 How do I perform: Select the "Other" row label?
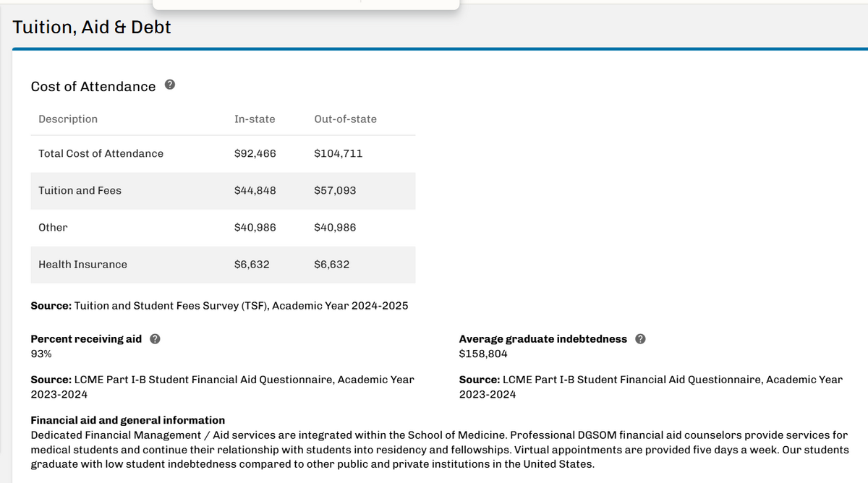click(53, 227)
